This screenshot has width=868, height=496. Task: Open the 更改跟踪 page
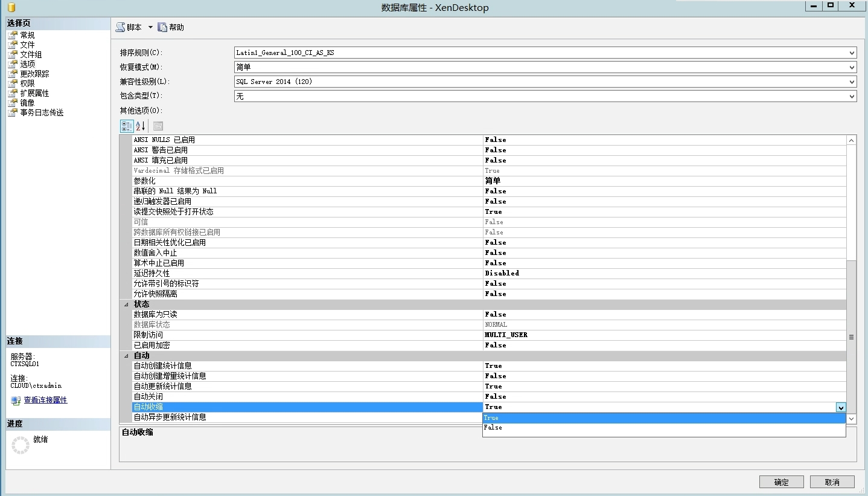[34, 74]
